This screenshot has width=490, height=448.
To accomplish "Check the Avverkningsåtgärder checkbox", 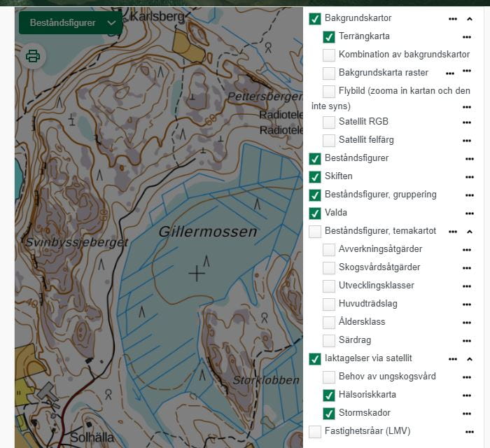I will [329, 249].
